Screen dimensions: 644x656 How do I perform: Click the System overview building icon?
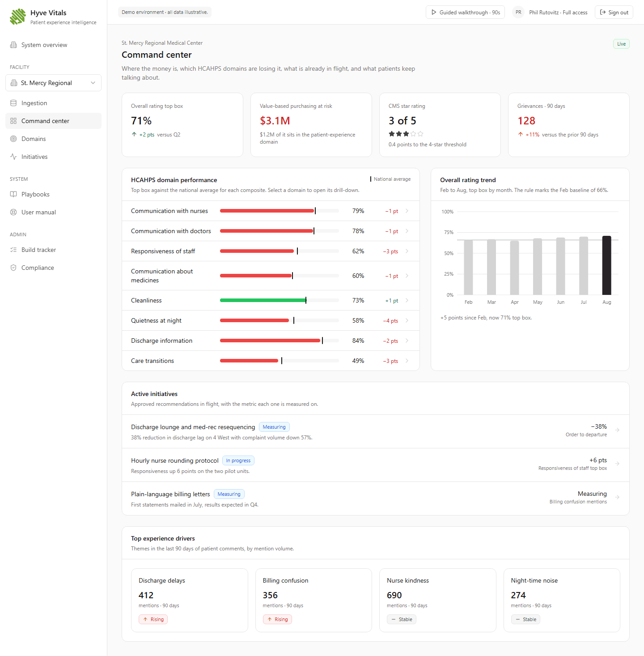[13, 45]
